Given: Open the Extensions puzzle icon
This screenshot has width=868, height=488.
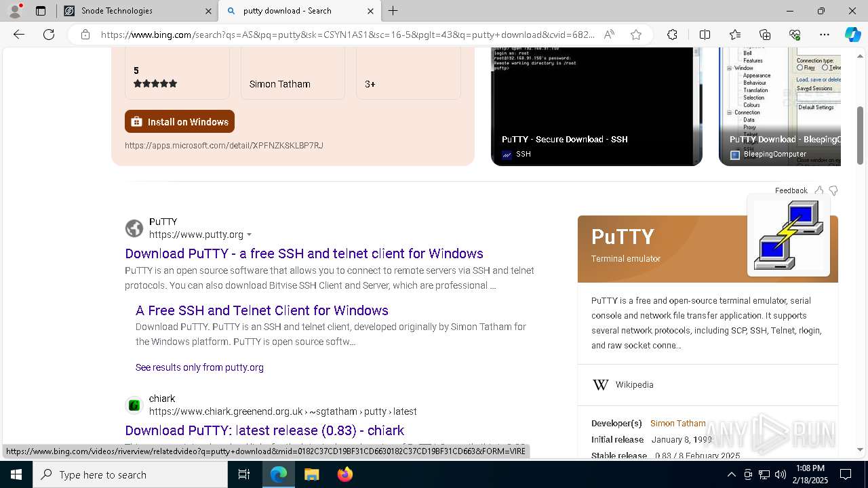Looking at the screenshot, I should (x=672, y=35).
